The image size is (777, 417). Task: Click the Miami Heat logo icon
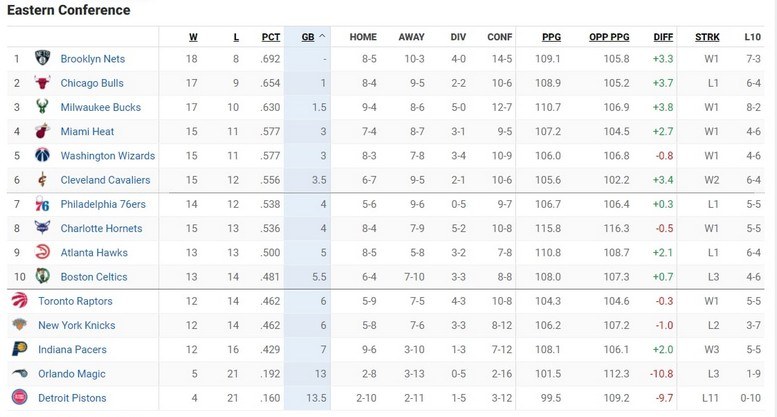[x=42, y=131]
